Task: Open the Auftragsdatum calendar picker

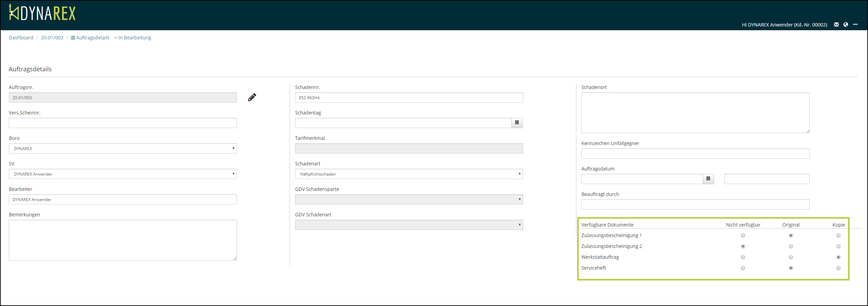Action: click(x=708, y=179)
